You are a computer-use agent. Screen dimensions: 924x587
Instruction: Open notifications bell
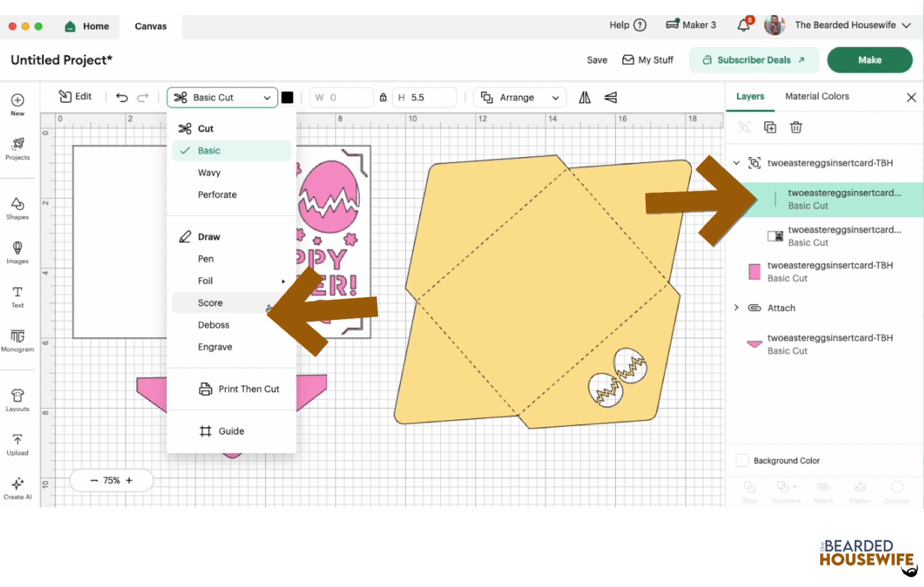click(744, 25)
